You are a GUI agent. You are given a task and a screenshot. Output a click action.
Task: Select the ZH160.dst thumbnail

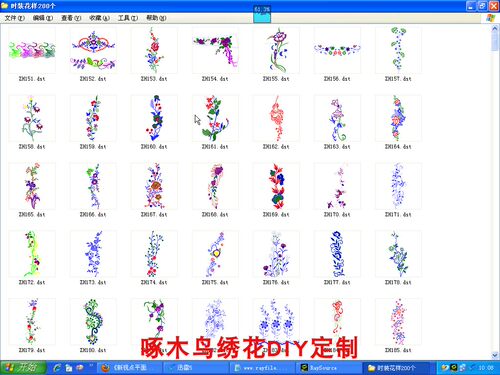154,118
